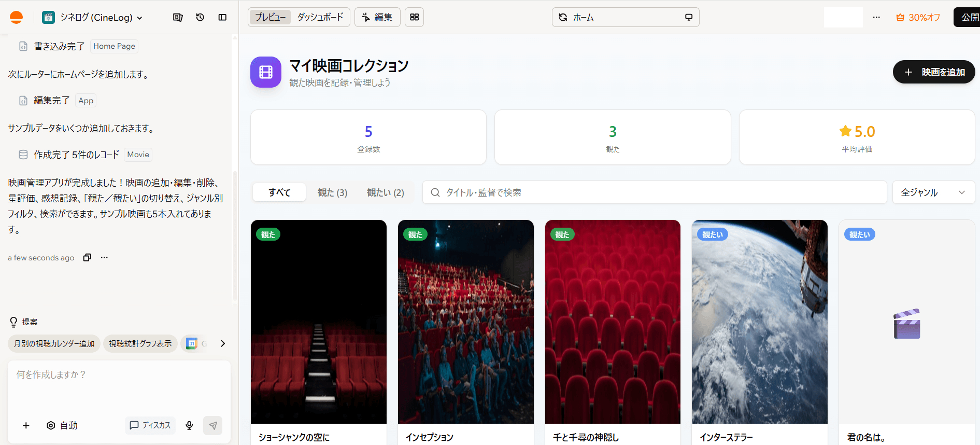Click the microphone voice input icon

189,425
